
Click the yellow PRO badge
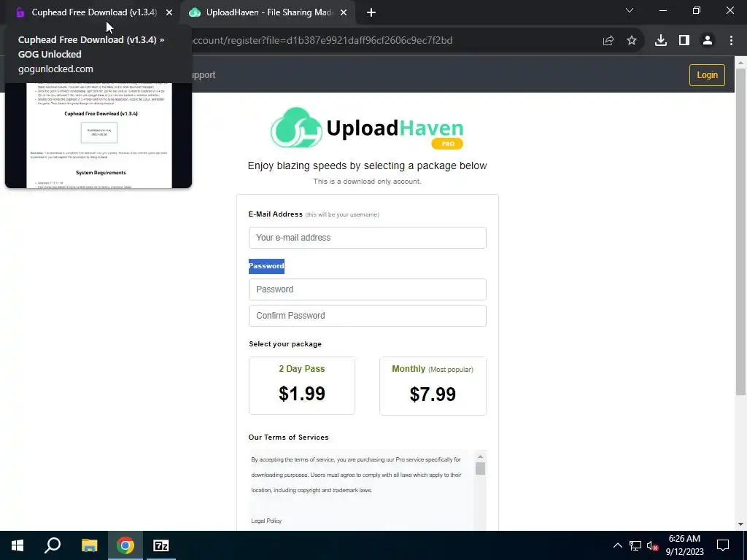(447, 144)
